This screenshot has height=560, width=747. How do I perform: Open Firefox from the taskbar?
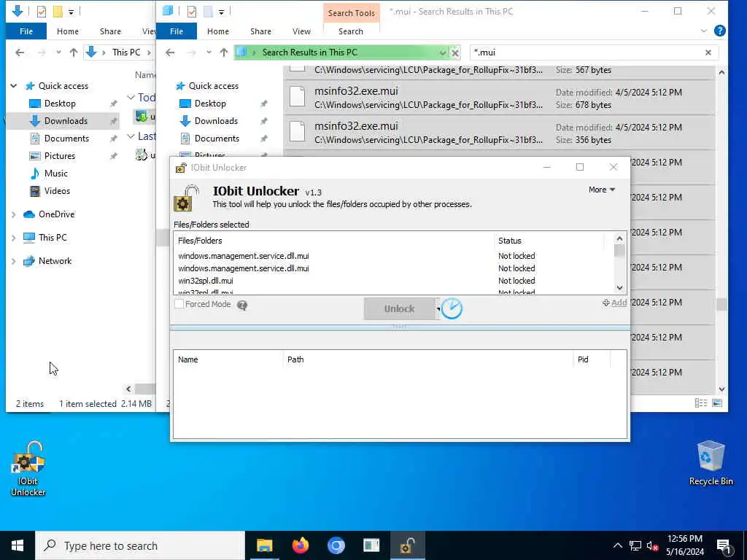pyautogui.click(x=300, y=545)
